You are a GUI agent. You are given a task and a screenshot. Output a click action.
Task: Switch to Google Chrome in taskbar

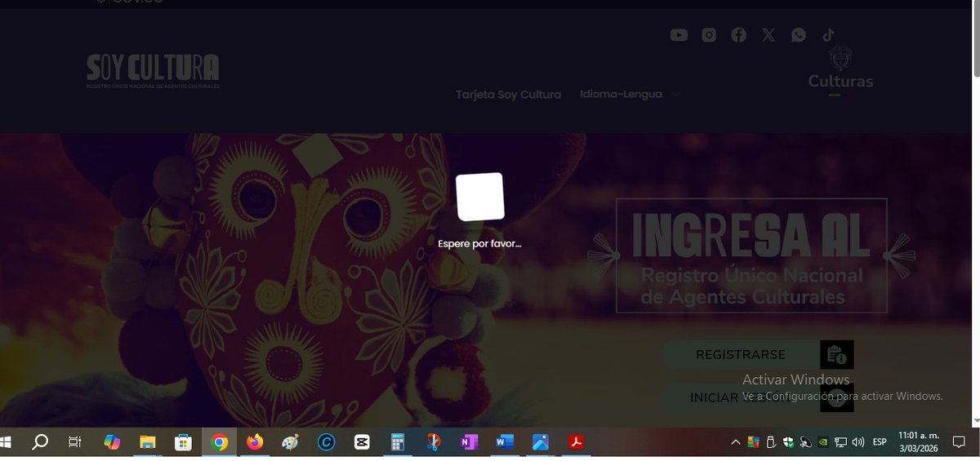(x=219, y=442)
